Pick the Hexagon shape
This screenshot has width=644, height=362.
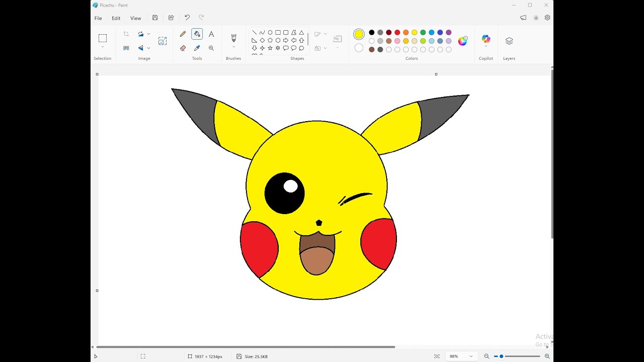278,40
